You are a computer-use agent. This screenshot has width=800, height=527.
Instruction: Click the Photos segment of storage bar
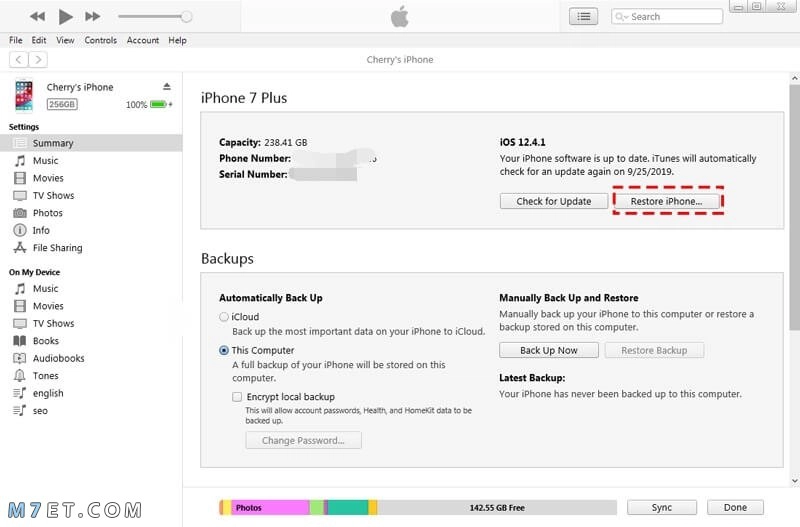click(270, 508)
